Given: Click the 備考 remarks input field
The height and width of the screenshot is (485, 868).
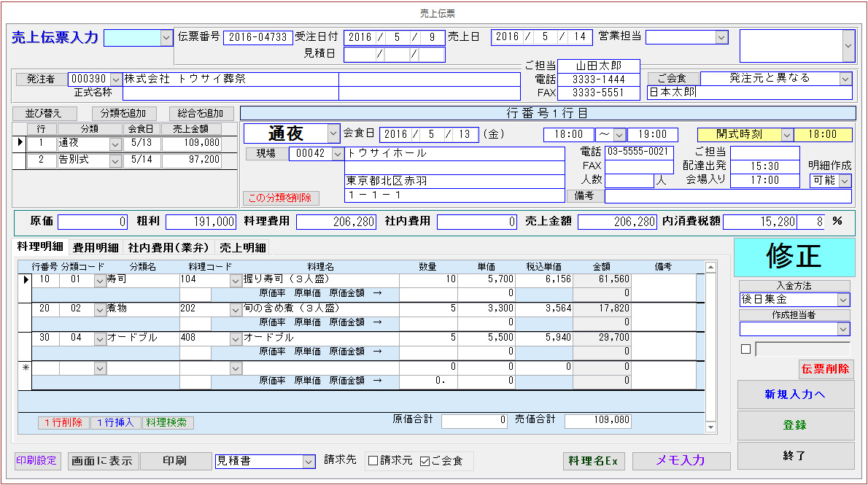Looking at the screenshot, I should [727, 196].
